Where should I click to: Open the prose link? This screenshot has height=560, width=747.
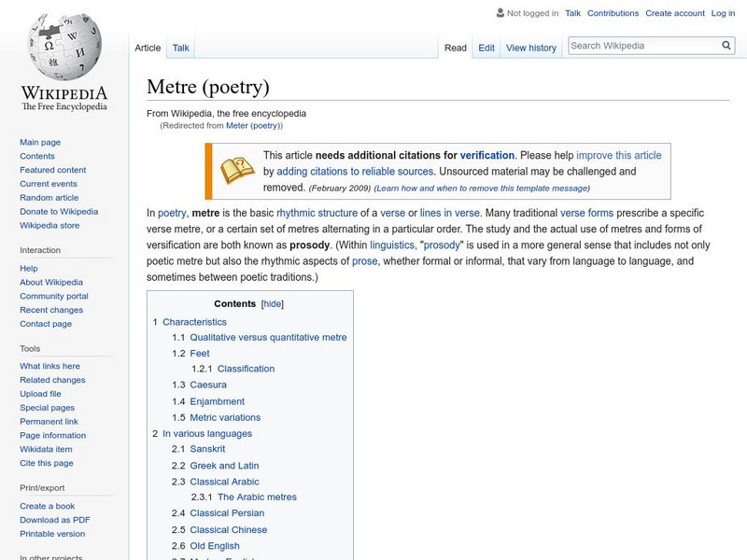364,261
